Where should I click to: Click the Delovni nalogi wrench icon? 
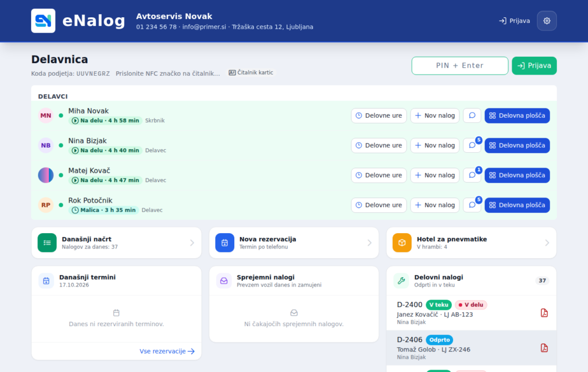pyautogui.click(x=401, y=281)
